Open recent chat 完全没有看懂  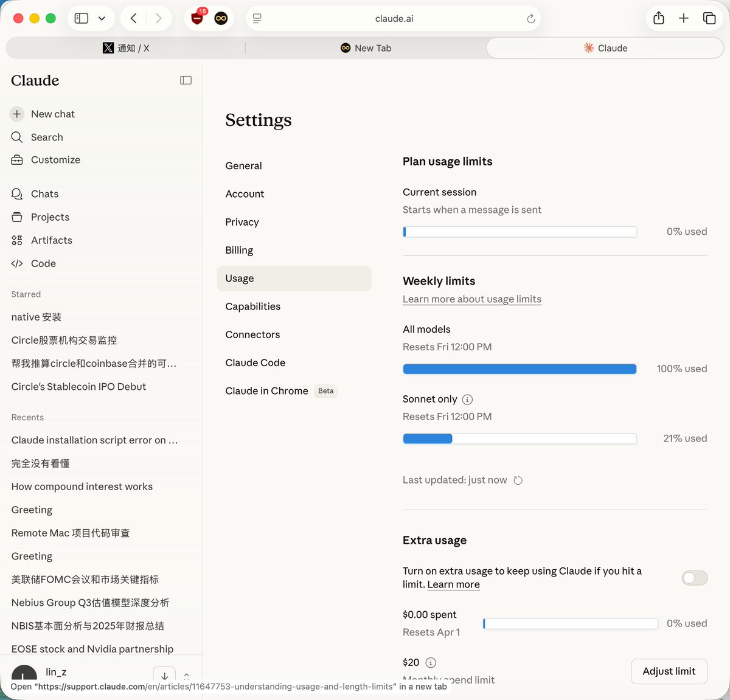pos(40,463)
